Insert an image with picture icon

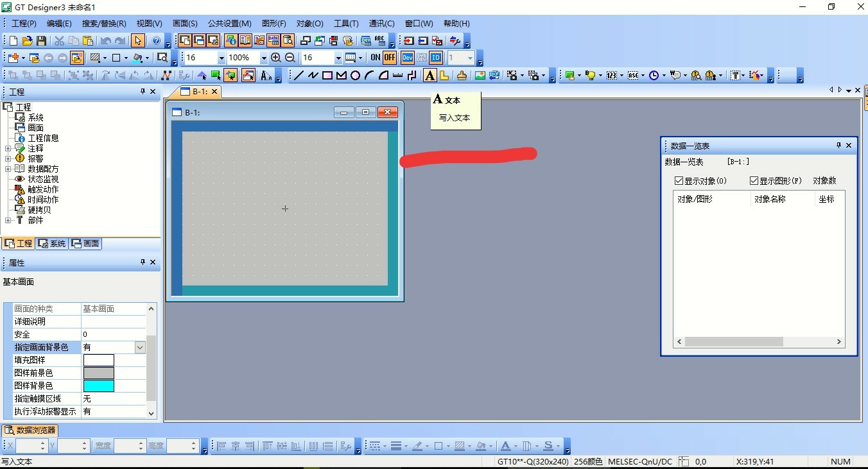click(x=480, y=75)
